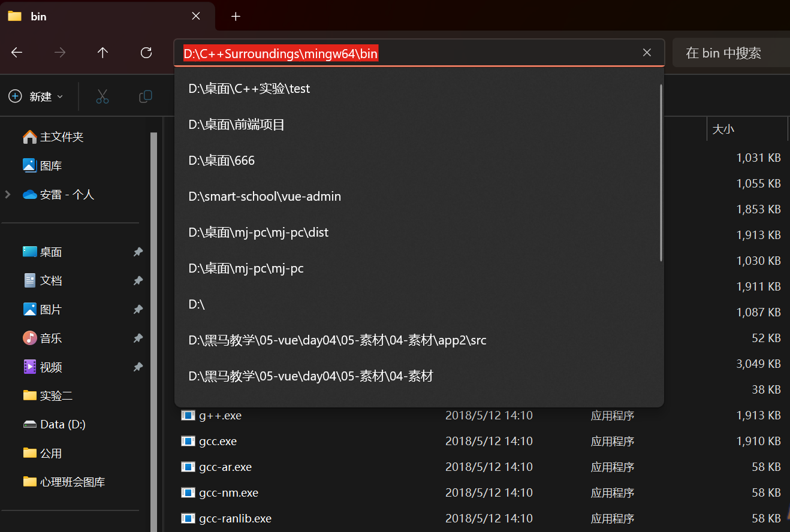Viewport: 790px width, 532px height.
Task: Expand the 安雷 - 个人 OneDrive node
Action: click(x=8, y=194)
